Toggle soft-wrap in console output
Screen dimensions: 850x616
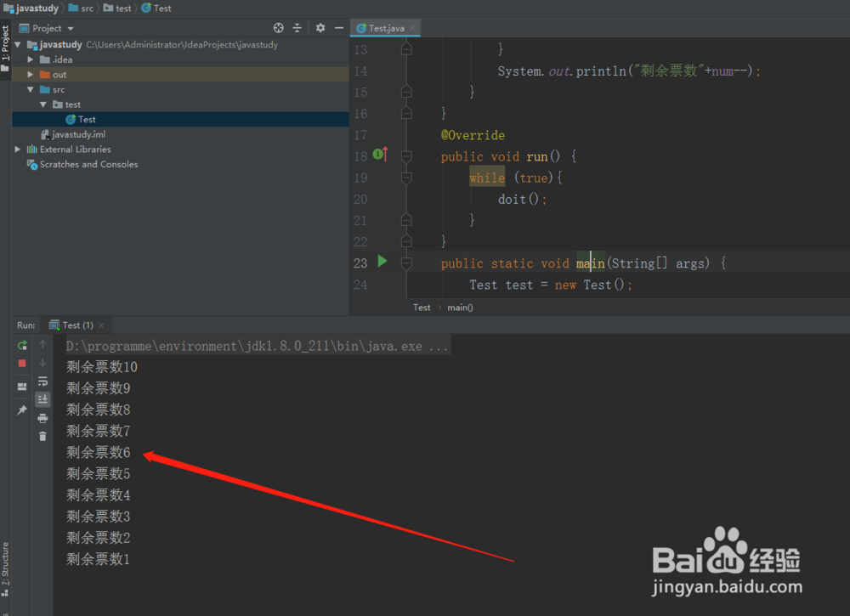[42, 381]
